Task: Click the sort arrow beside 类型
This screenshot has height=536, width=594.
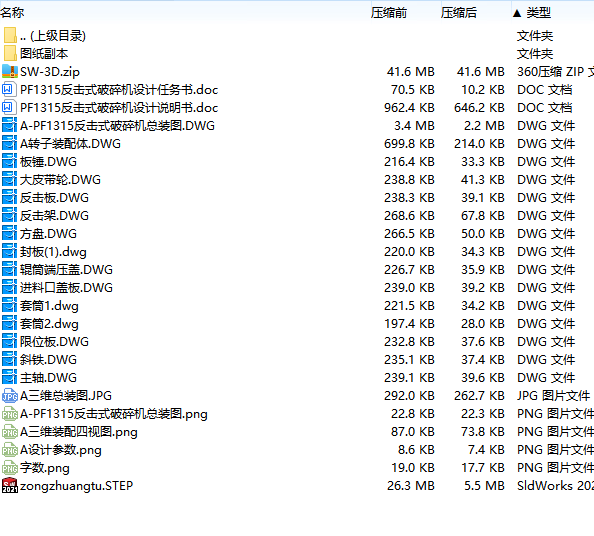Action: coord(517,14)
